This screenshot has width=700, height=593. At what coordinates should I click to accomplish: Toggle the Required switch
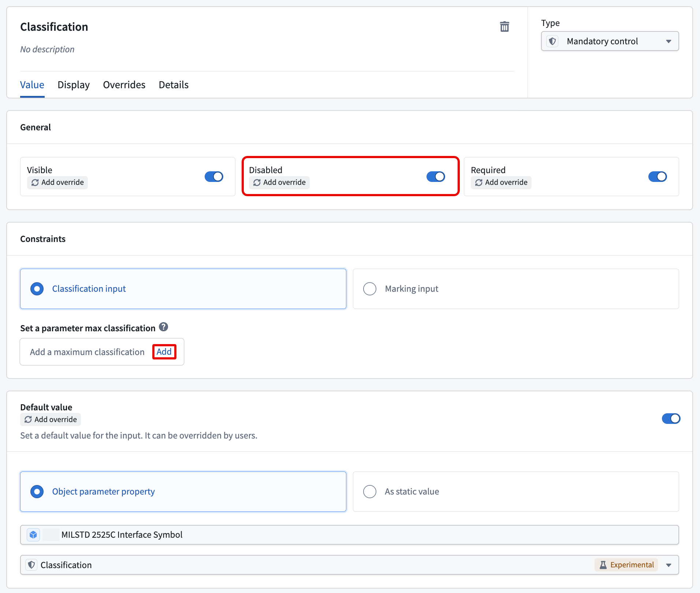(658, 177)
